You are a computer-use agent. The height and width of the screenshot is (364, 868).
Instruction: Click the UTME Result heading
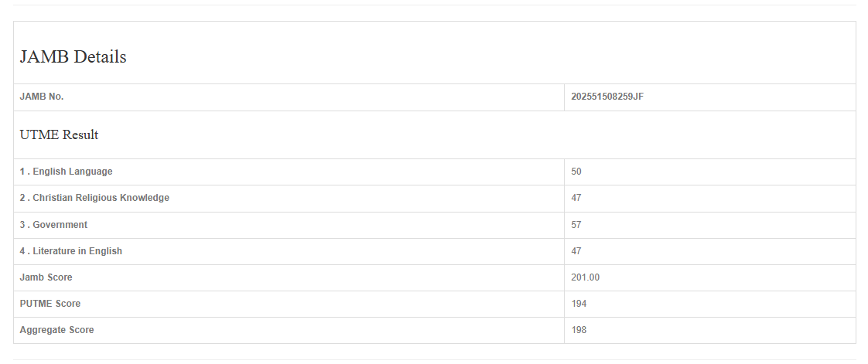tap(59, 134)
